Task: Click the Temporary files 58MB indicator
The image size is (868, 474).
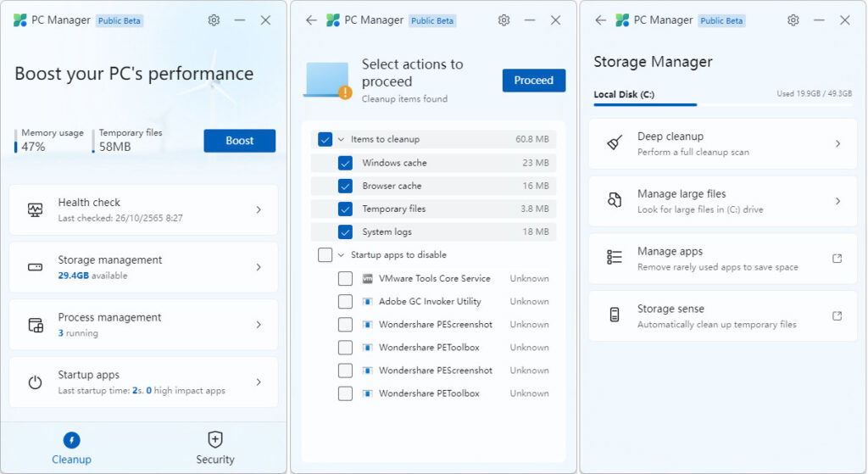Action: point(127,140)
